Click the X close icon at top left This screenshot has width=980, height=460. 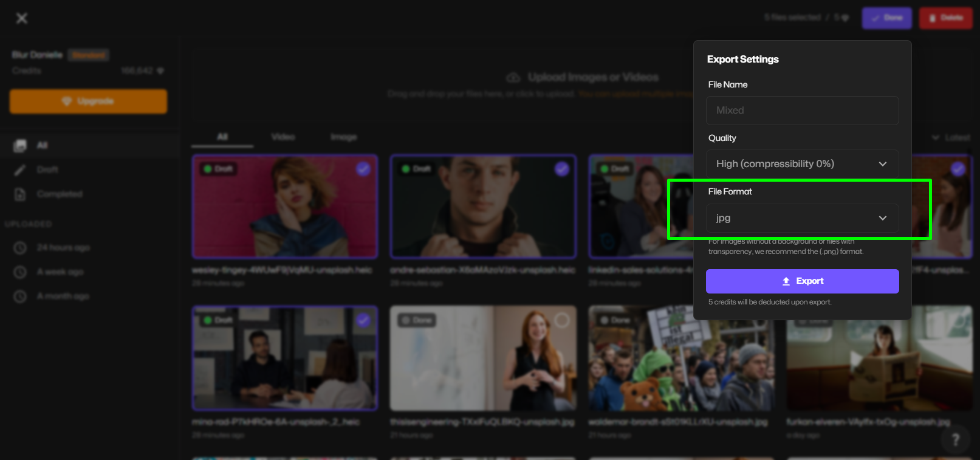22,18
